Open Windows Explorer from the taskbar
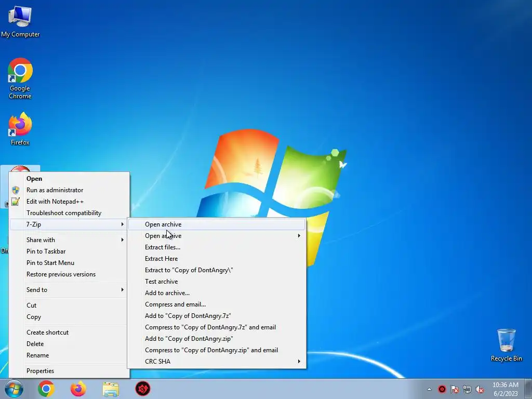Viewport: 532px width, 399px height. (x=111, y=389)
